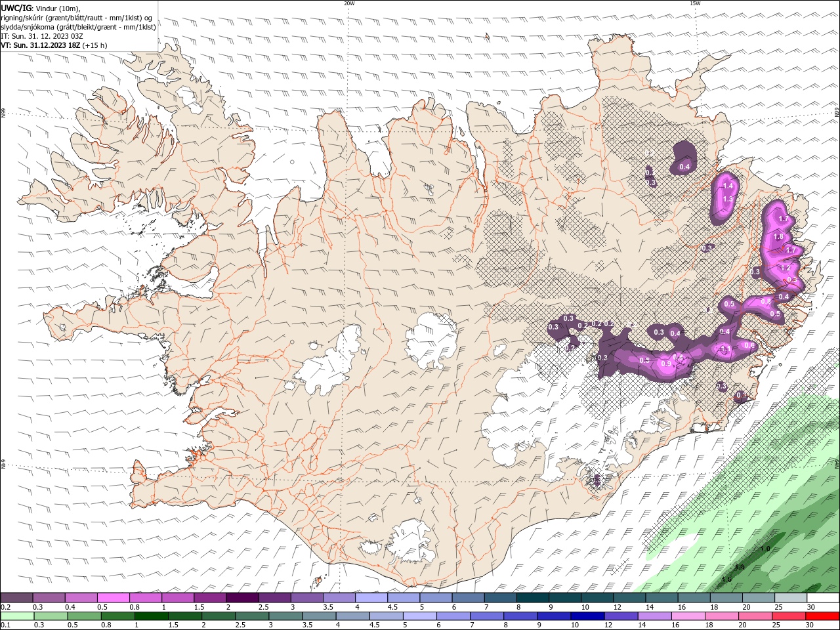This screenshot has height=630, width=840.
Task: Select the dark teal 8 swatch in upper legend row
Action: pyautogui.click(x=533, y=597)
